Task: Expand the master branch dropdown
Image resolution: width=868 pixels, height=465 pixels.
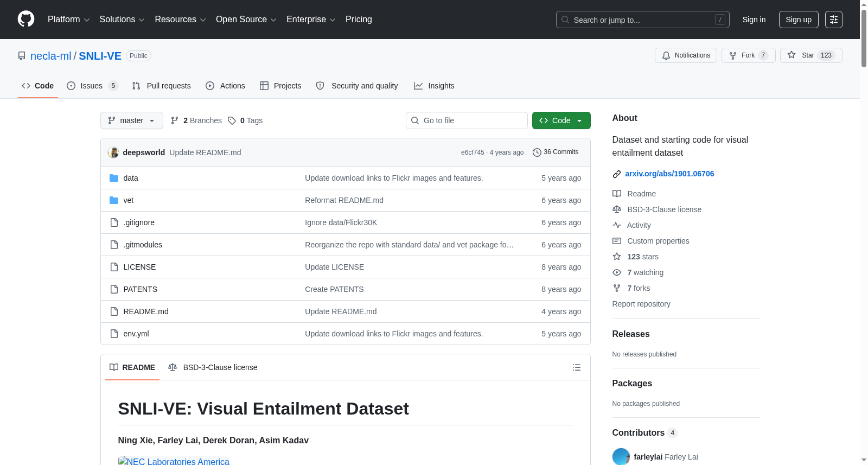Action: (132, 120)
